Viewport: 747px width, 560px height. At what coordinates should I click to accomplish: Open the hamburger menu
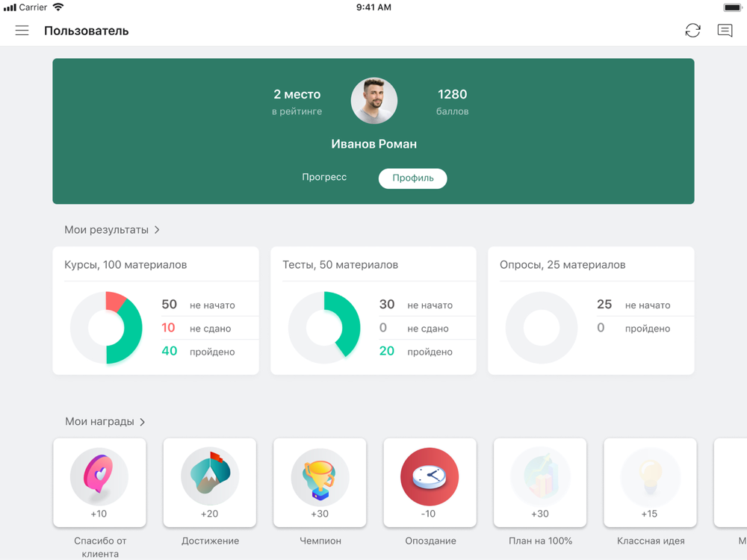pos(22,31)
